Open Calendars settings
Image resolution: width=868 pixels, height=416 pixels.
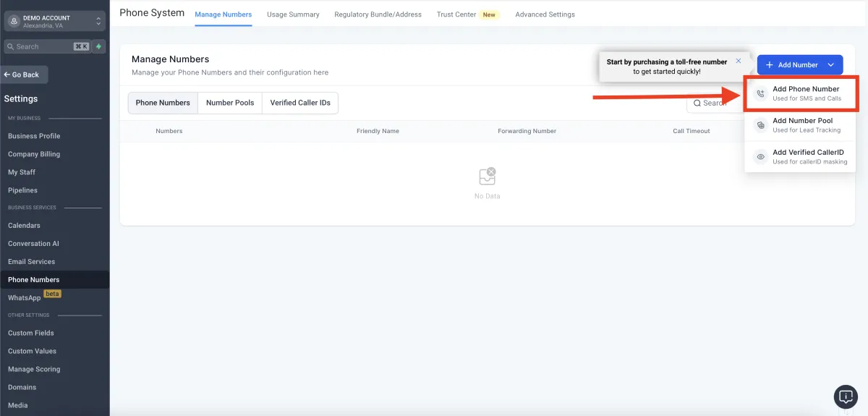tap(24, 226)
